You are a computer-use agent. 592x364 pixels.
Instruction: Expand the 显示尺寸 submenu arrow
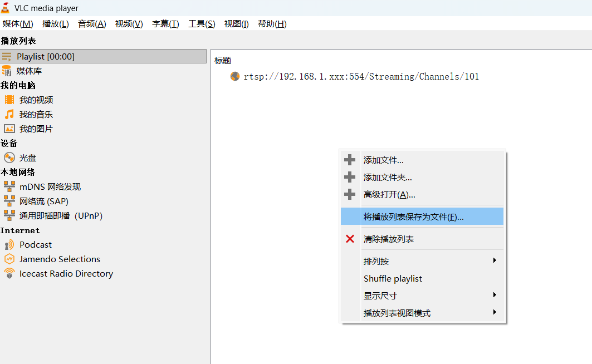point(495,295)
